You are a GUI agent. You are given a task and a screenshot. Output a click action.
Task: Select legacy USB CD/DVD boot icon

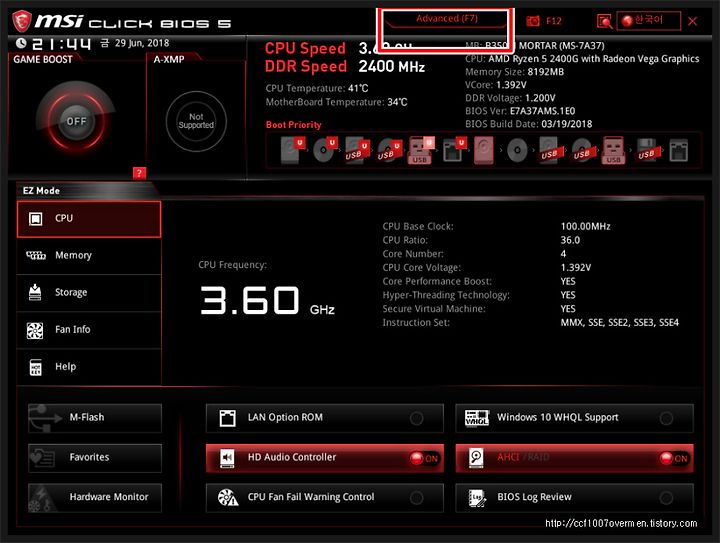click(x=582, y=150)
